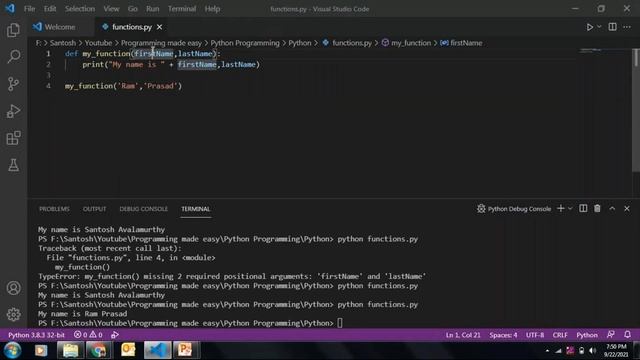Open the Testing flask view

(x=13, y=165)
